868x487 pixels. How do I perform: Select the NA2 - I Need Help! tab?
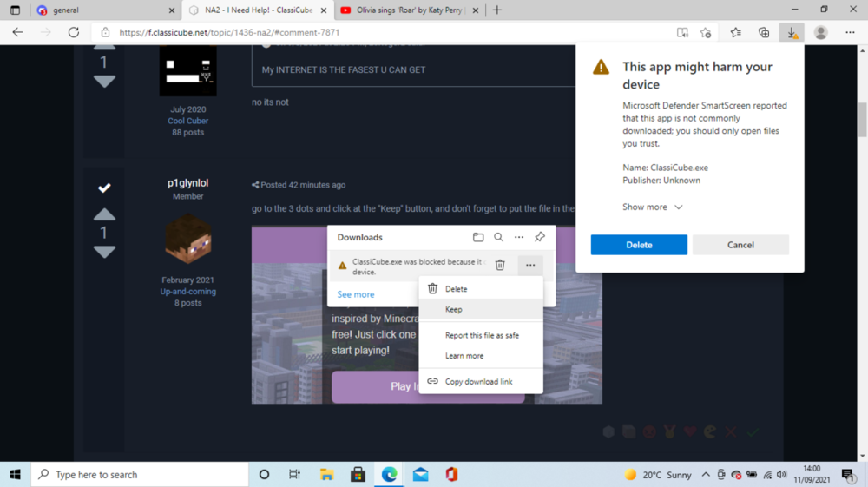(x=258, y=10)
